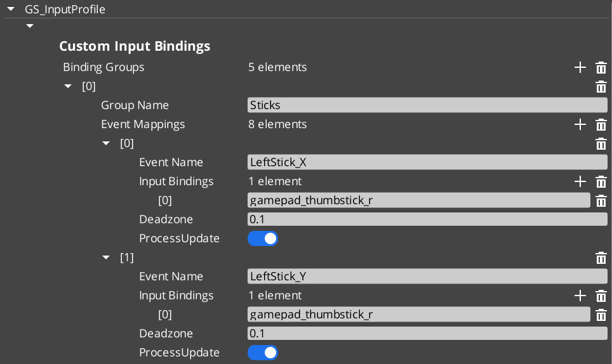Edit LeftStick_Y gamepad_thumbstick_r binding field
Image resolution: width=612 pixels, height=364 pixels.
click(419, 315)
